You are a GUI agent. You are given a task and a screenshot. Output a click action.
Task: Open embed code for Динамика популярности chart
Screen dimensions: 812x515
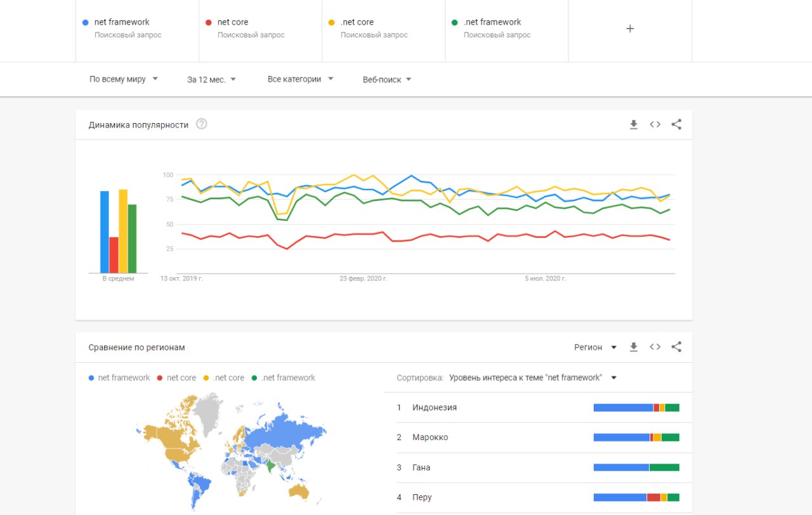point(655,124)
